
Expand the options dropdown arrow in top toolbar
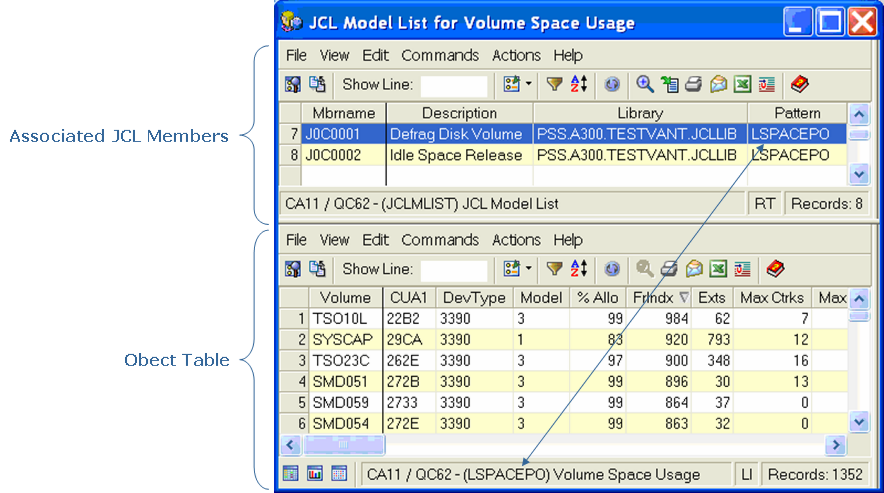coord(528,85)
